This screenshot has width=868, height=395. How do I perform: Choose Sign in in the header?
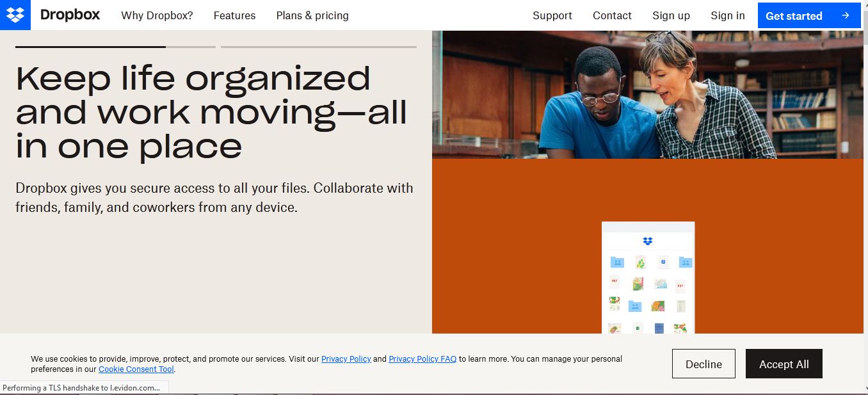(x=728, y=15)
